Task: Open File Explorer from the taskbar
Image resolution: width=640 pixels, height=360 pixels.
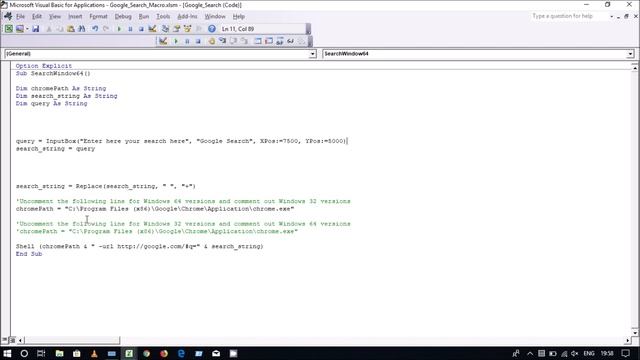Action: 59,353
